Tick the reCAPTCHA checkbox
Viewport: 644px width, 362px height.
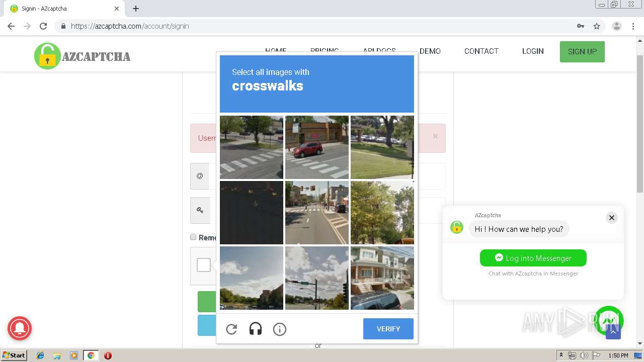(204, 265)
